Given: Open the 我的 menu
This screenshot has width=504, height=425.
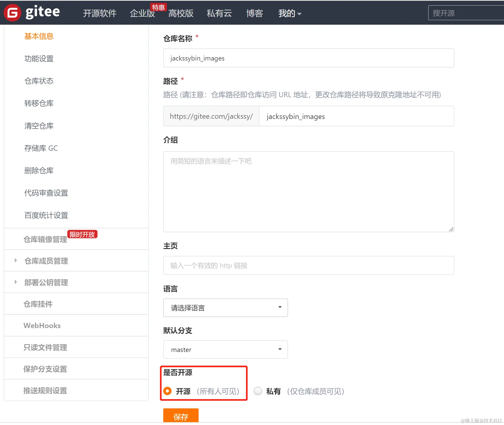Looking at the screenshot, I should pos(289,13).
